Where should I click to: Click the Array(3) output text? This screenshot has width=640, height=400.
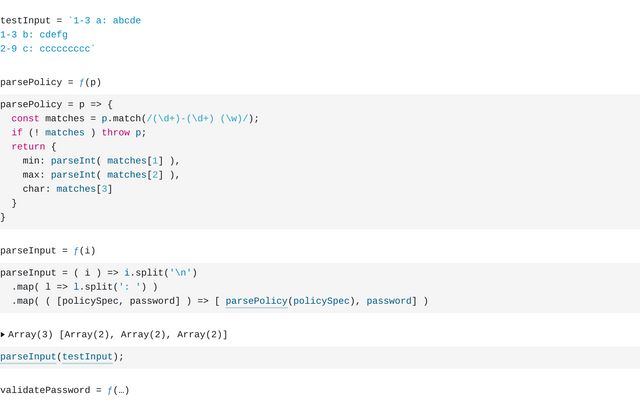tap(118, 335)
